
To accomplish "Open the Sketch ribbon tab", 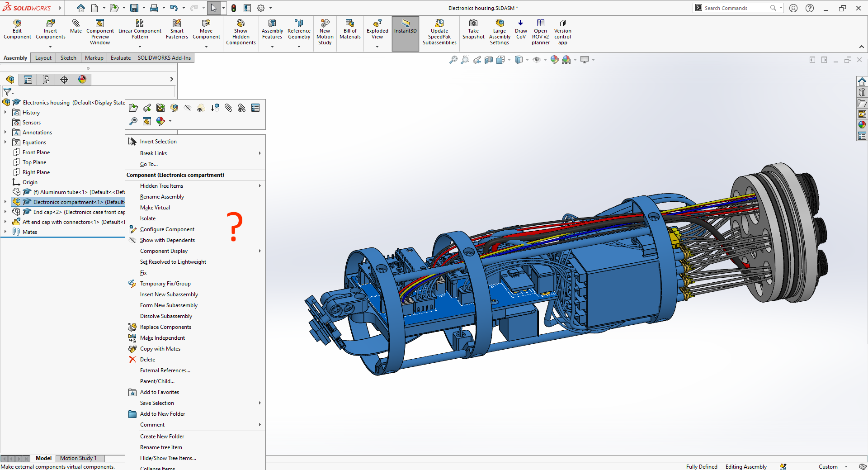I will tap(68, 58).
